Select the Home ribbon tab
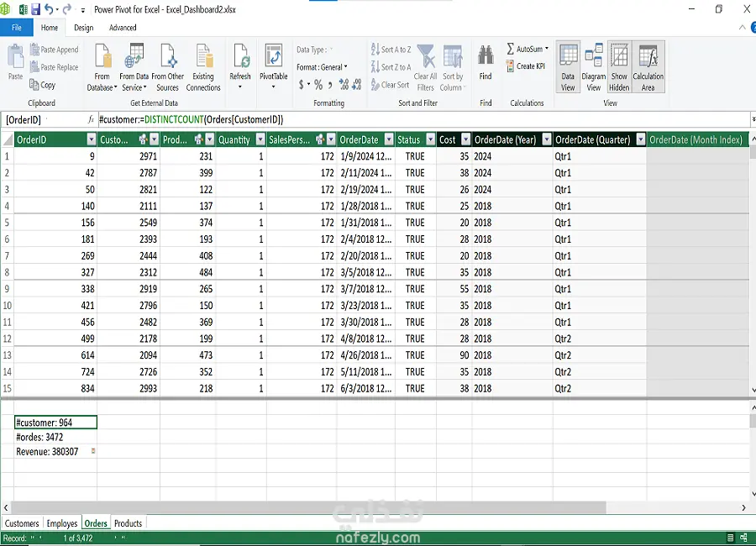Screen dimensions: 756x546 click(50, 28)
